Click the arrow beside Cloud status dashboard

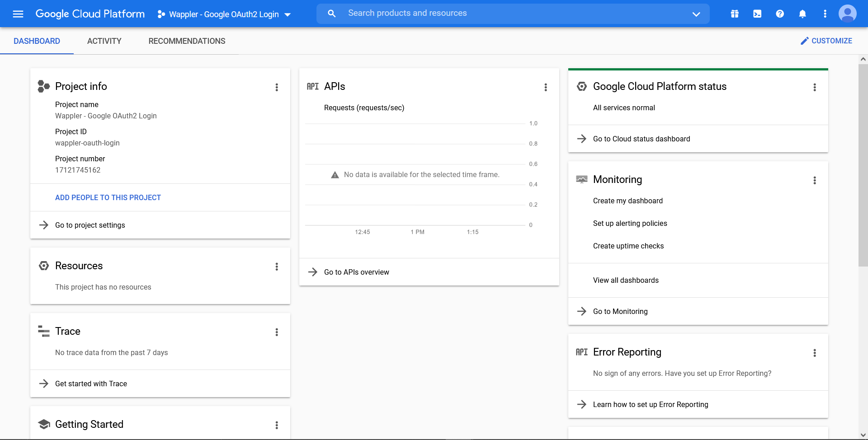coord(582,139)
